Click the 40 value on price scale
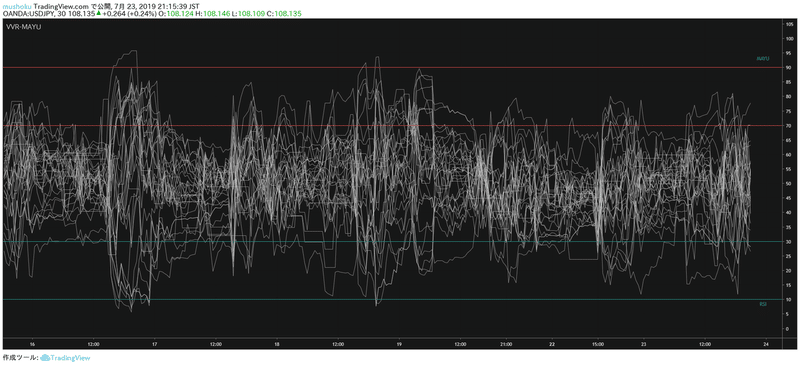The width and height of the screenshot is (800, 365). [789, 212]
